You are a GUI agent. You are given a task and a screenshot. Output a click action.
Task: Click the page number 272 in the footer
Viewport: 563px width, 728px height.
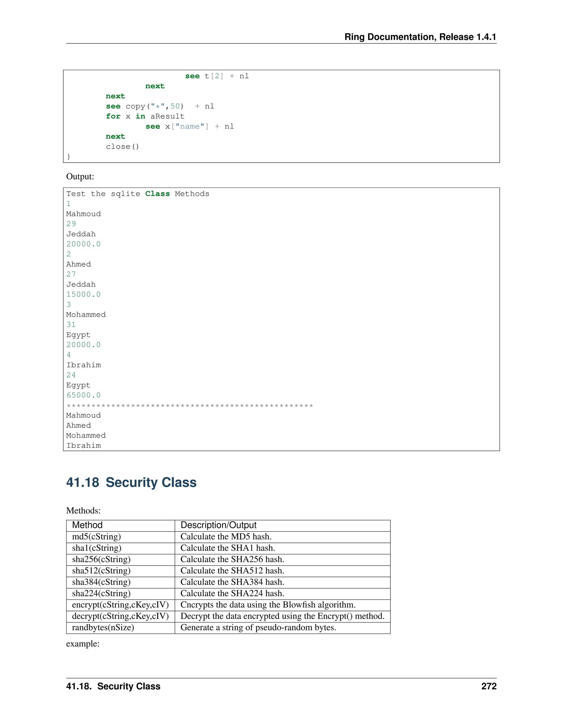(489, 686)
